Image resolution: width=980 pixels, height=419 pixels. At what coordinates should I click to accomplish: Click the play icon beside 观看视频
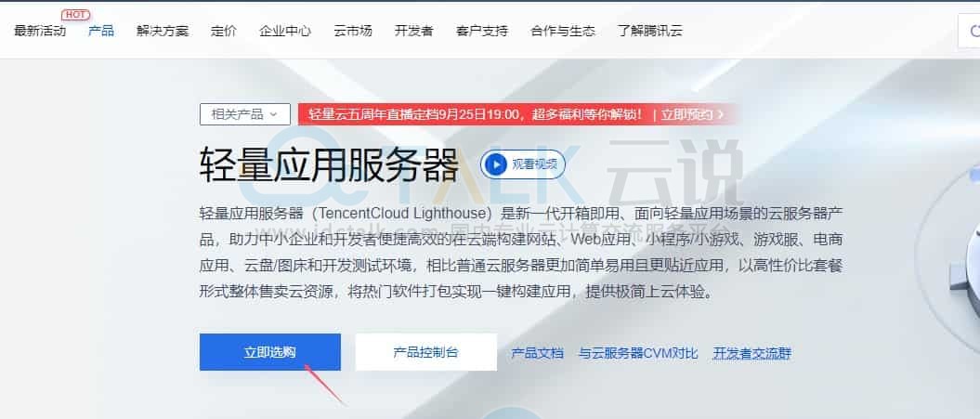point(496,164)
